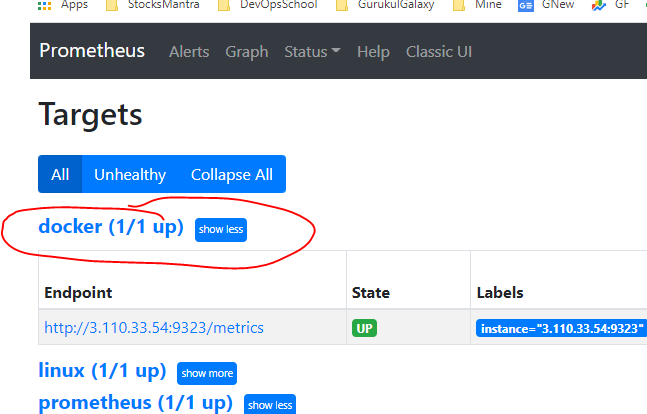
Task: Click the UP state badge
Action: (364, 329)
